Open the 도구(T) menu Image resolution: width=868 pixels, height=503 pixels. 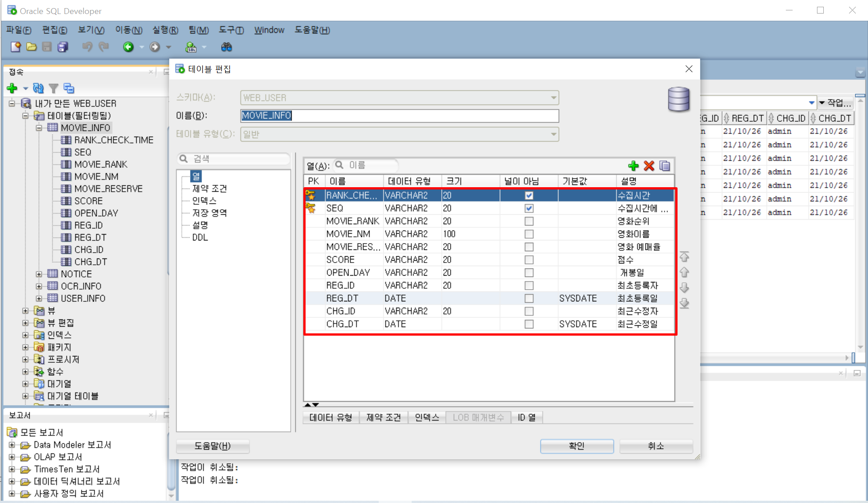pos(231,30)
